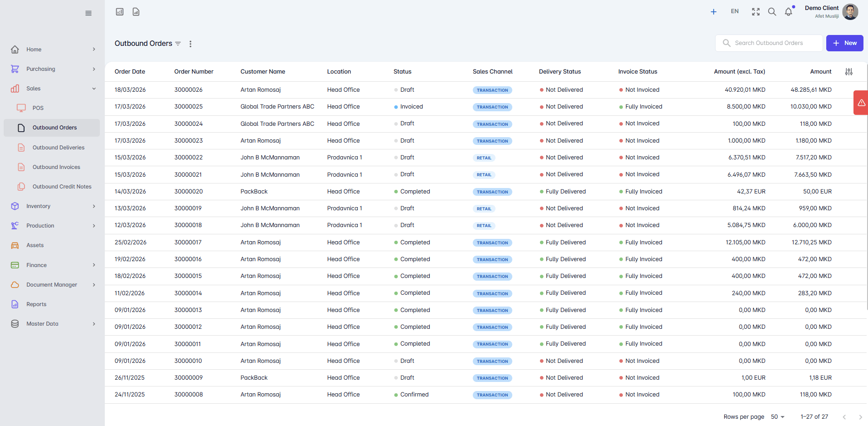Go to Outbound Credit Notes
Image resolution: width=868 pixels, height=426 pixels.
pyautogui.click(x=62, y=187)
